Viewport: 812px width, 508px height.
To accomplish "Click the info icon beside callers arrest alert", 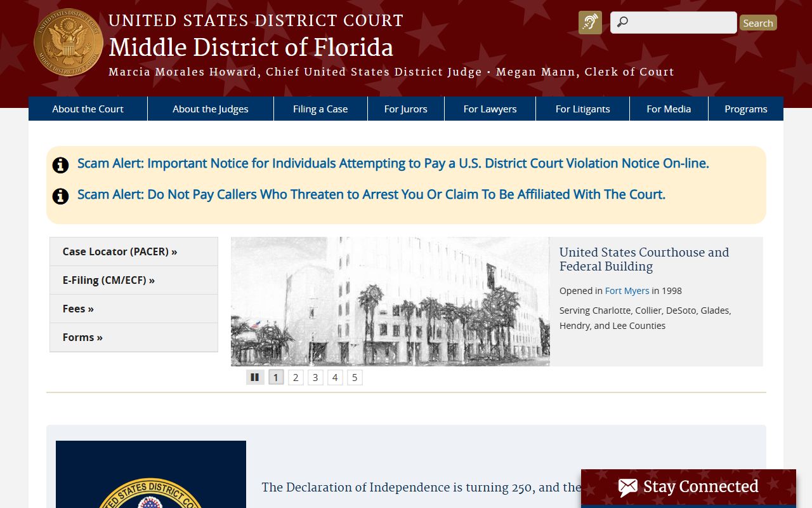I will click(60, 196).
